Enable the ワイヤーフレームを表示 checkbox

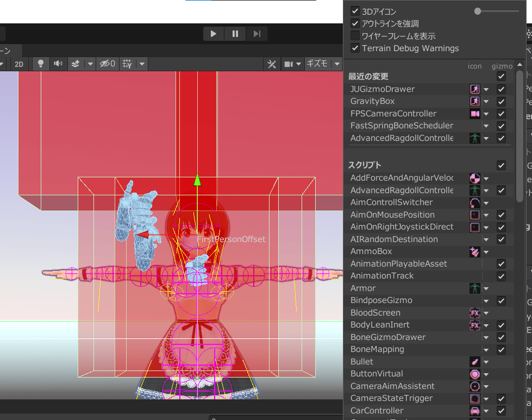355,36
